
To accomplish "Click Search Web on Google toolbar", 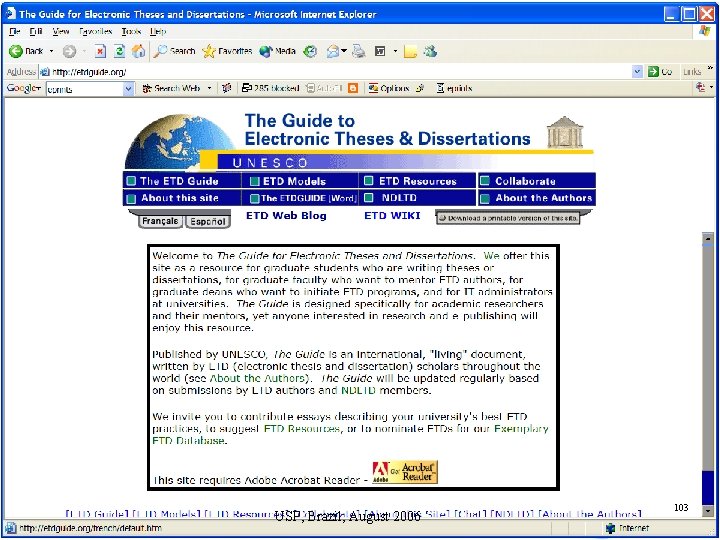I will click(x=172, y=88).
